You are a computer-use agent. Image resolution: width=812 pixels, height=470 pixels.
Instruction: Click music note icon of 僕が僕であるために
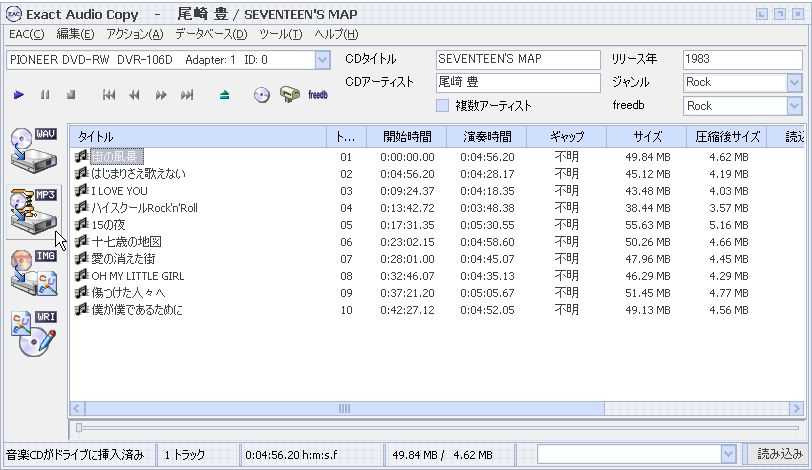click(x=81, y=310)
